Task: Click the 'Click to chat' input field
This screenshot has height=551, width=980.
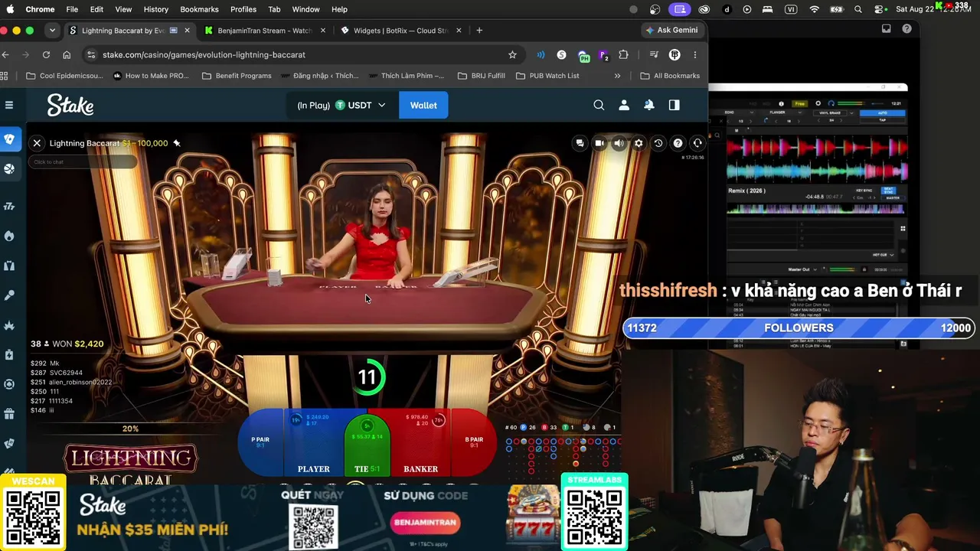Action: pyautogui.click(x=83, y=161)
